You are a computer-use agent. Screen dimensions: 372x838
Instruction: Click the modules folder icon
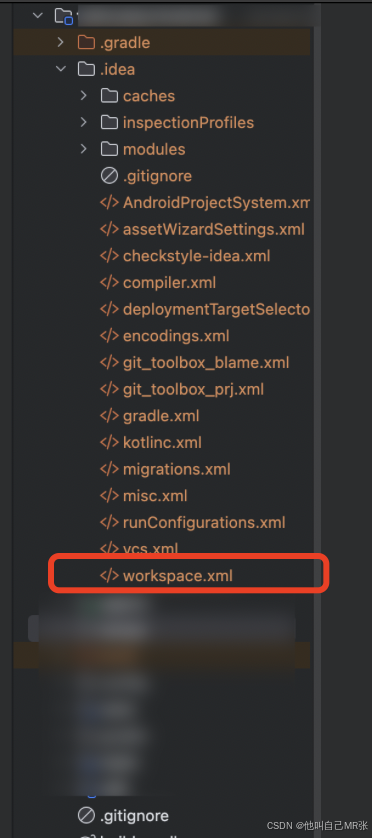[109, 149]
